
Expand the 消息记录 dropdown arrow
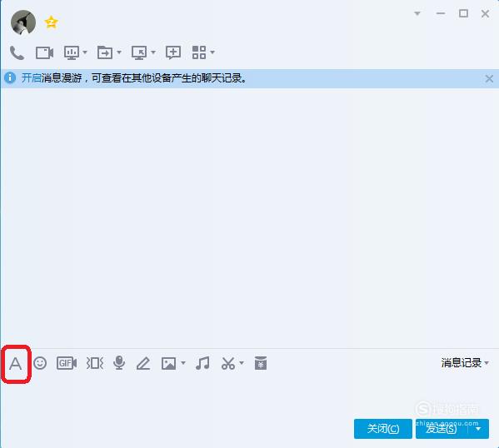(487, 363)
